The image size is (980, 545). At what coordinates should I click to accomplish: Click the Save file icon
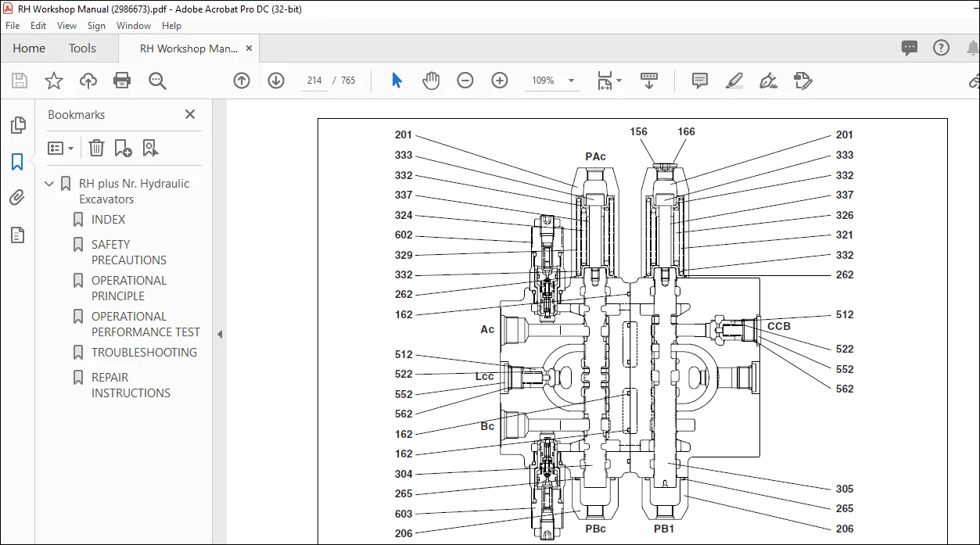point(20,81)
